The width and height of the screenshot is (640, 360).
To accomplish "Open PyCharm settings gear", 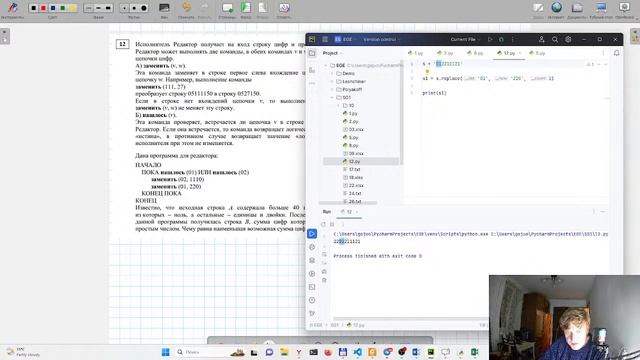I will [568, 39].
